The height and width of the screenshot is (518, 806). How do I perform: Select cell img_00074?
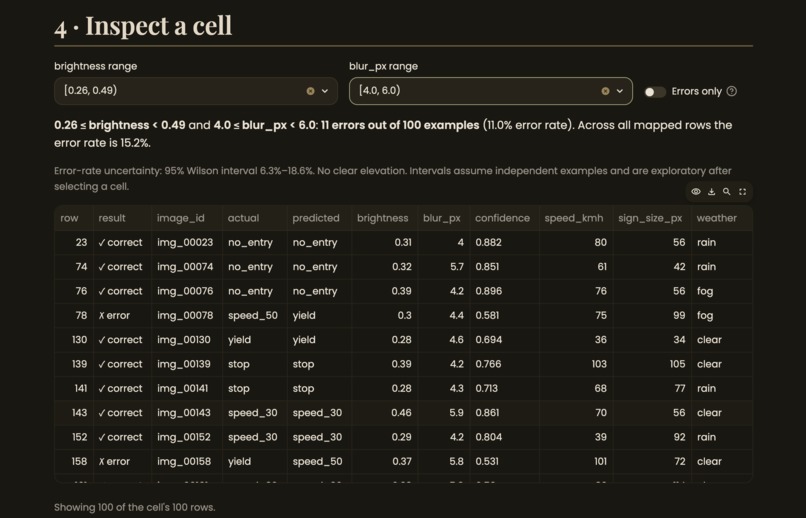pos(185,267)
